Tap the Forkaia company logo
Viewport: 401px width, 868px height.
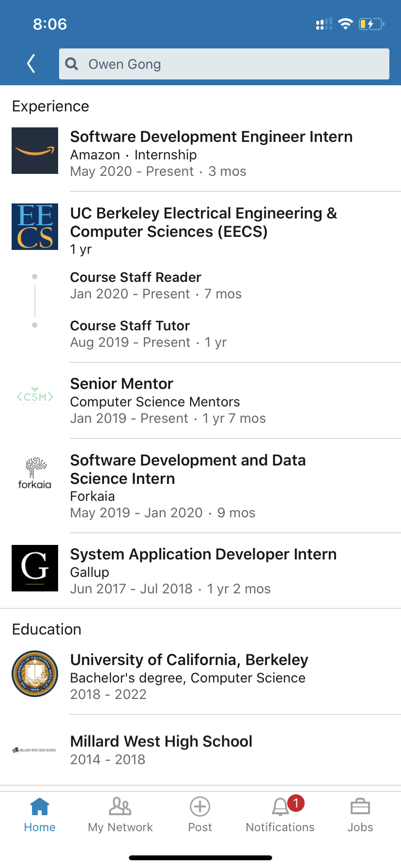35,473
